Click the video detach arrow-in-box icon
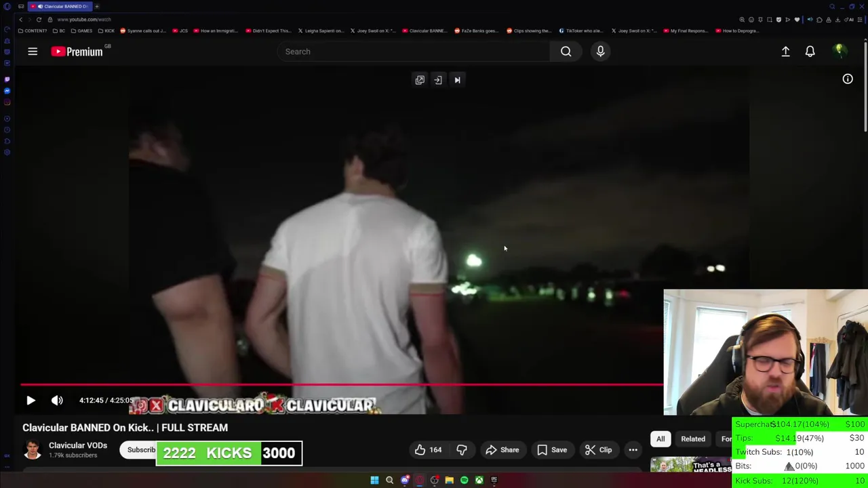The height and width of the screenshot is (488, 868). (x=438, y=80)
